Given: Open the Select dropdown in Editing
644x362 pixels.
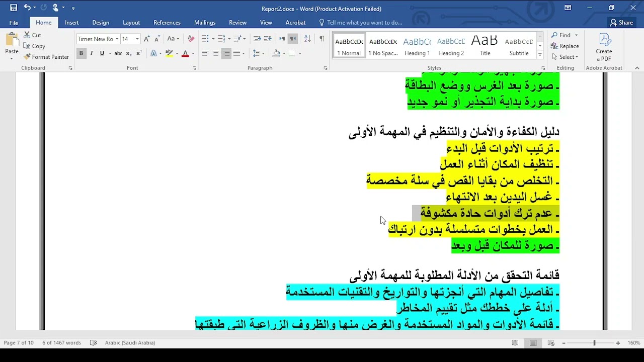Looking at the screenshot, I should click(x=566, y=57).
